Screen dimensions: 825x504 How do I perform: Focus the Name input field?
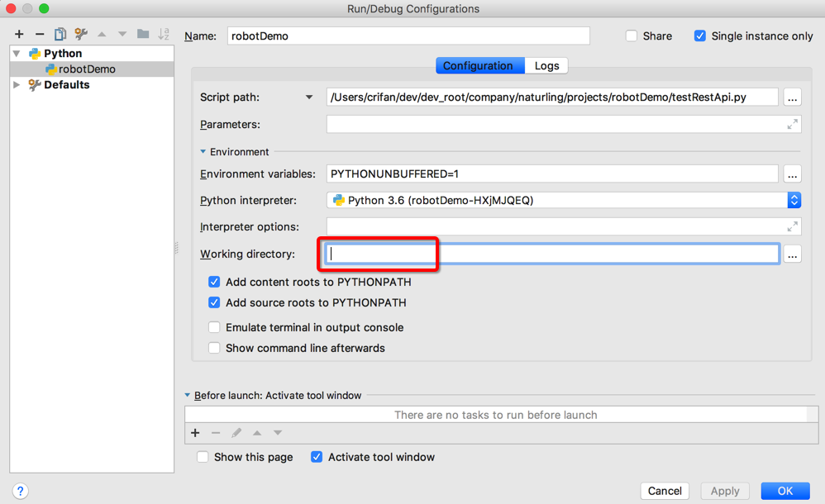408,36
